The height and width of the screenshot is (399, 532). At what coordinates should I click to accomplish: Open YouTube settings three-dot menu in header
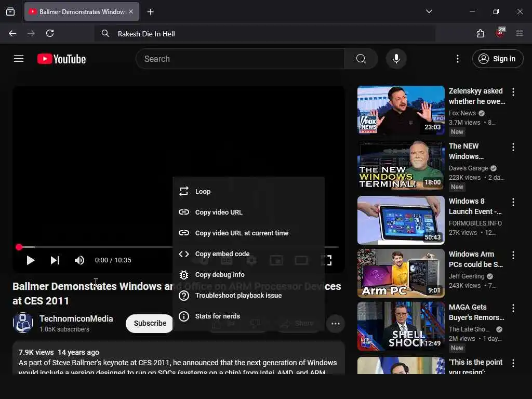(457, 59)
